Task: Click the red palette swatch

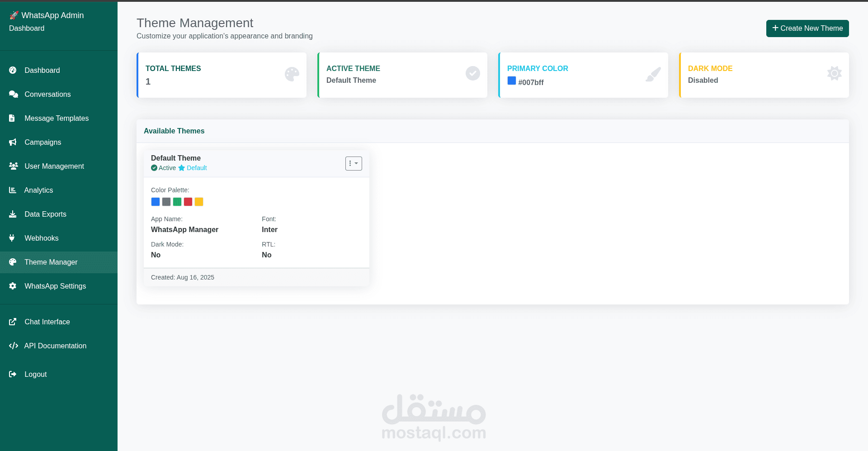Action: 188,202
